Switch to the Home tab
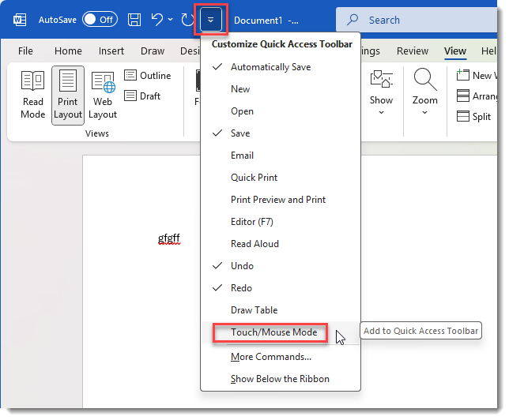This screenshot has width=509, height=420. (x=68, y=51)
